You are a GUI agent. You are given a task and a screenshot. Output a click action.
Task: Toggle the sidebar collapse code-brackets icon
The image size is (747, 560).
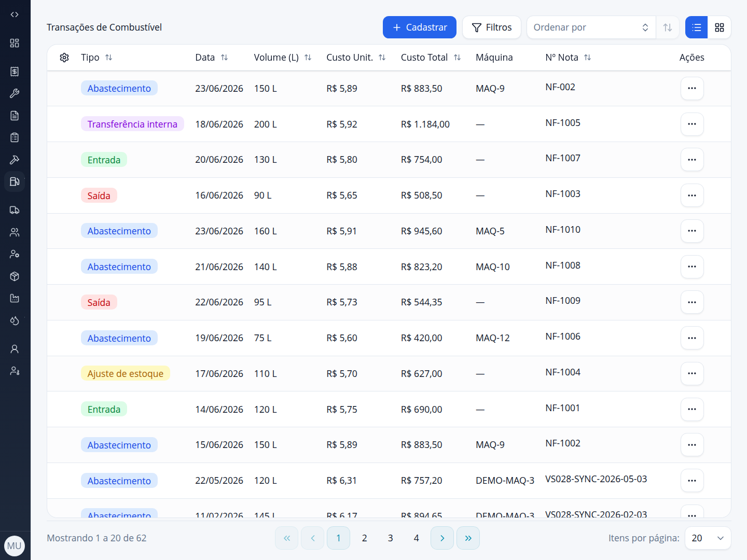[x=15, y=15]
